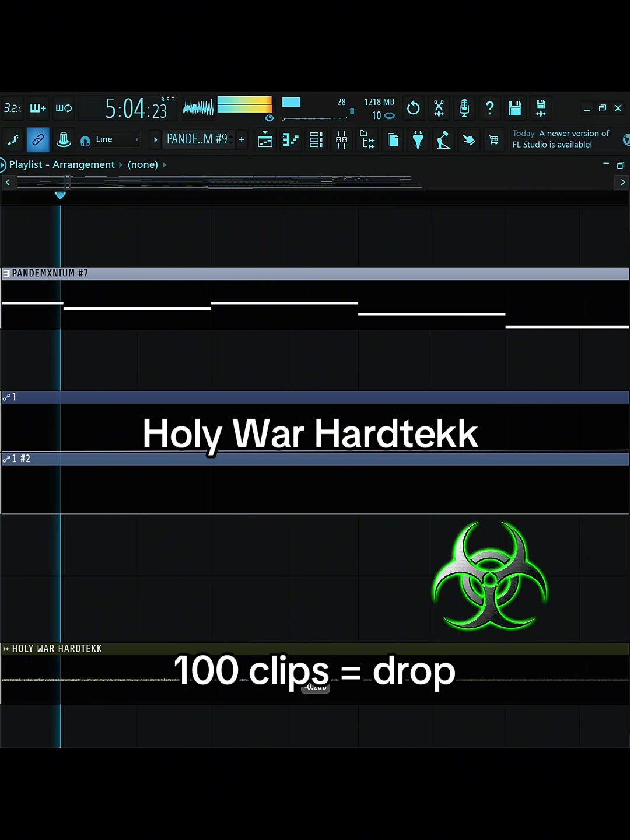Viewport: 630px width, 840px height.
Task: Click the CPU usage graph
Action: click(x=315, y=118)
